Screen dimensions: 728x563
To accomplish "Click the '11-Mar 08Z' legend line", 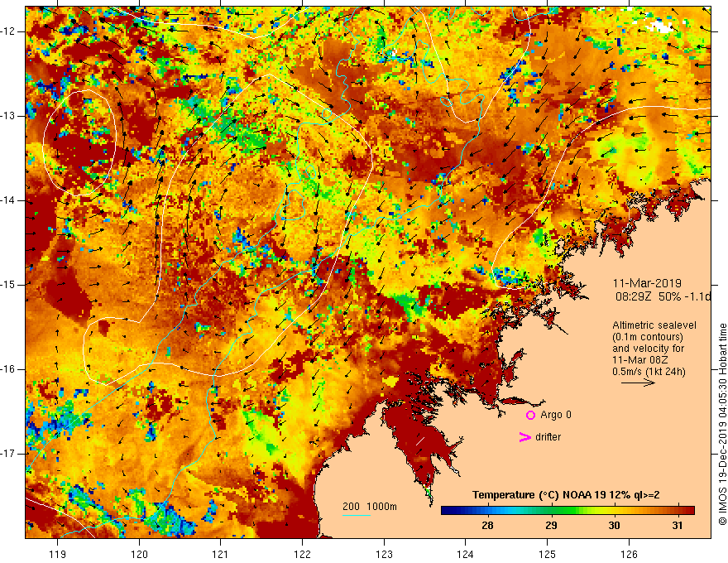I will pos(640,360).
